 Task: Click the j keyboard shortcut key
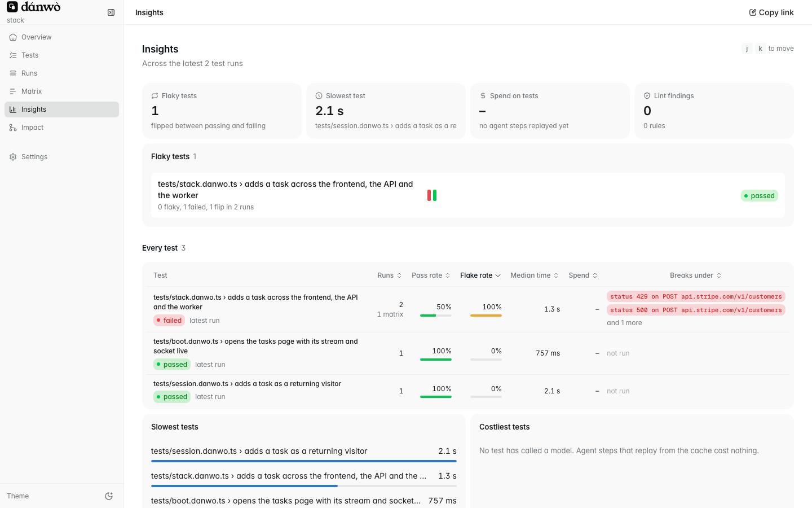pyautogui.click(x=747, y=49)
